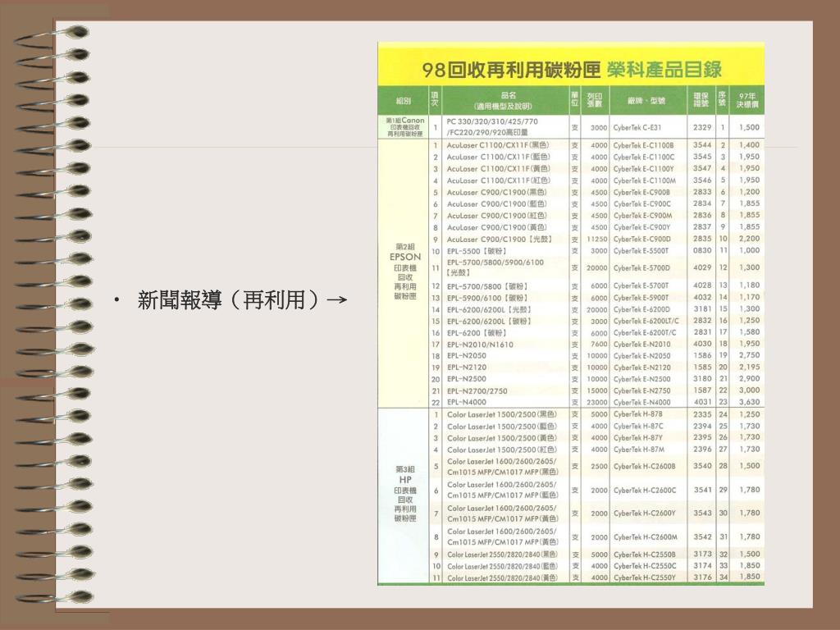The height and width of the screenshot is (630, 840).
Task: Select model cell CyberTek E-C900B
Action: coord(641,192)
